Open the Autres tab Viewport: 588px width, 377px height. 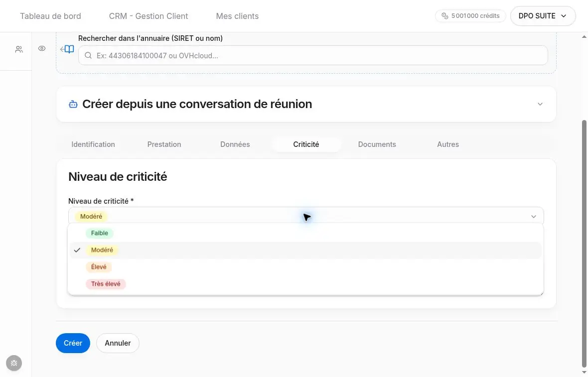pos(448,144)
